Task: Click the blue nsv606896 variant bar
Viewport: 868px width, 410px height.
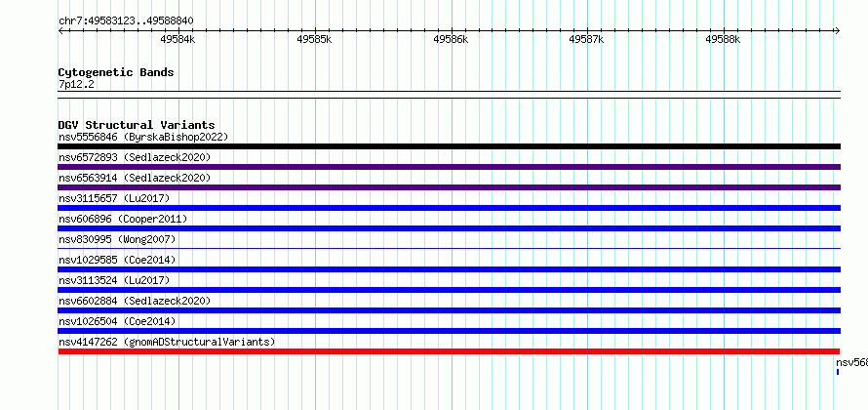Action: coord(449,228)
